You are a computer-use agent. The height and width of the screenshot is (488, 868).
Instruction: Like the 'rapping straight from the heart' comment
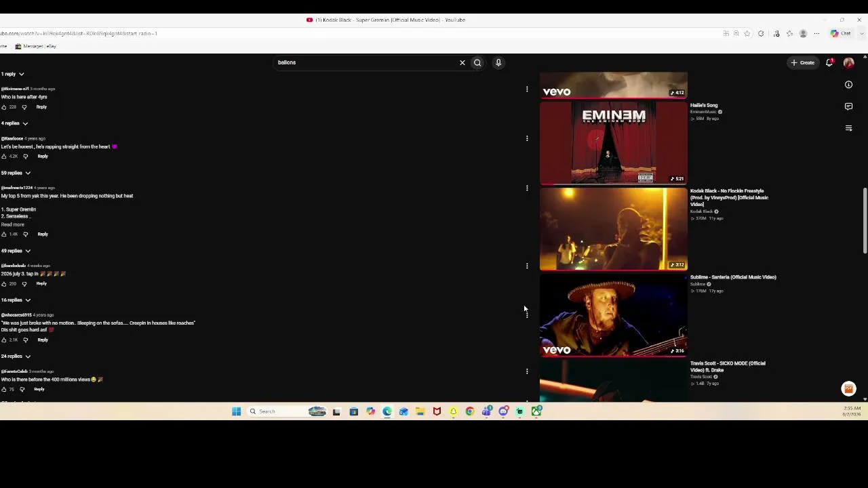[4, 157]
